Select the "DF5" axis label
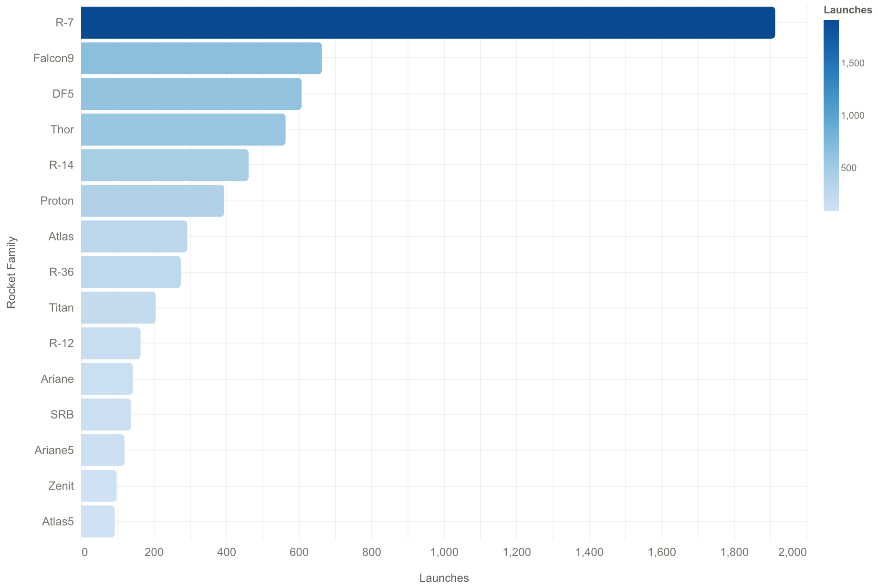Viewport: 878px width, 588px height. click(x=63, y=94)
